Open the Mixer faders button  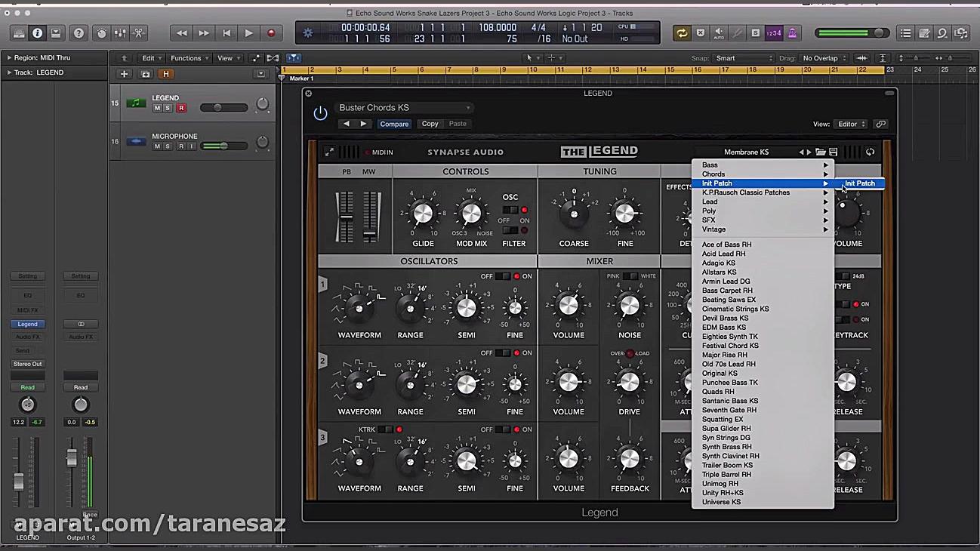click(x=120, y=33)
